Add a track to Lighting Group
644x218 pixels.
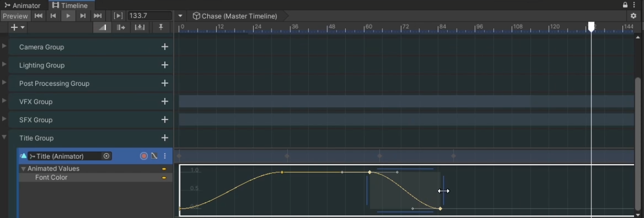click(165, 65)
